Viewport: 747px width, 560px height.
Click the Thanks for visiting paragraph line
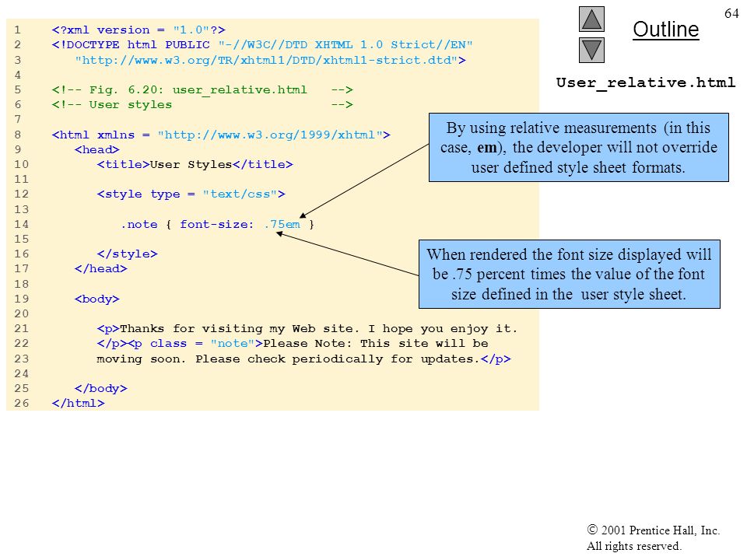307,328
